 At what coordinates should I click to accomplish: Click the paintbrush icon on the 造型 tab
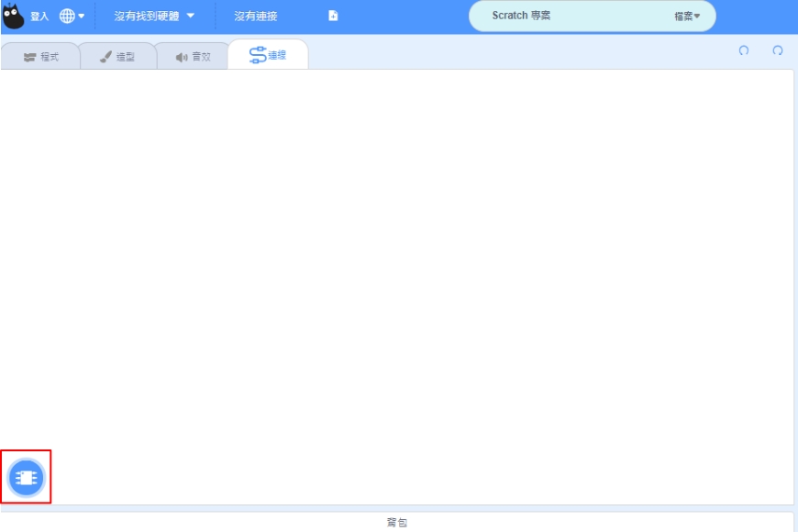105,57
